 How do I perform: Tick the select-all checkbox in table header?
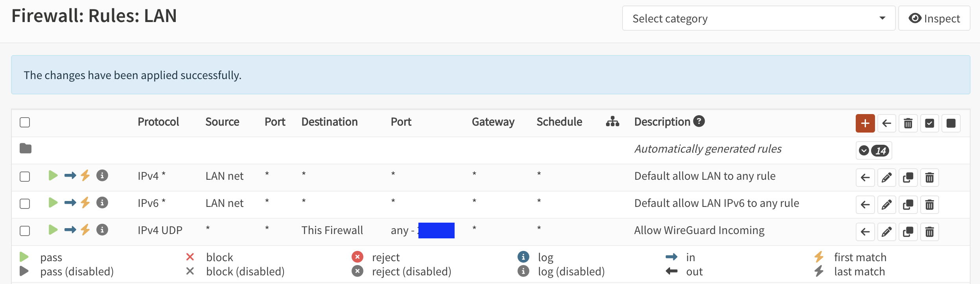[x=25, y=122]
